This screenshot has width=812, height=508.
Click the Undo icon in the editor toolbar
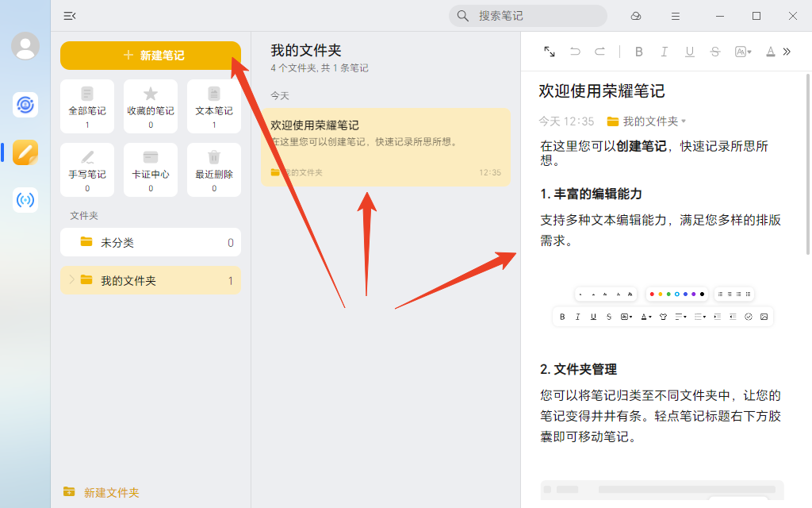coord(576,52)
